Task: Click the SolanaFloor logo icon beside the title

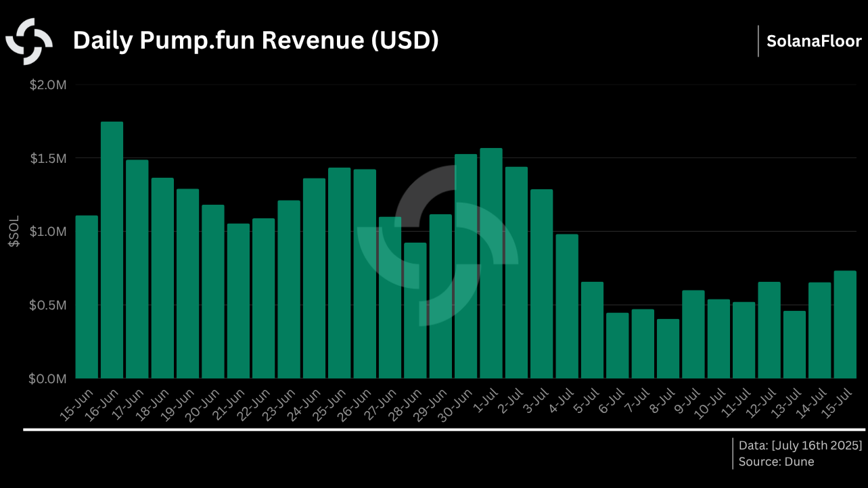Action: coord(29,41)
